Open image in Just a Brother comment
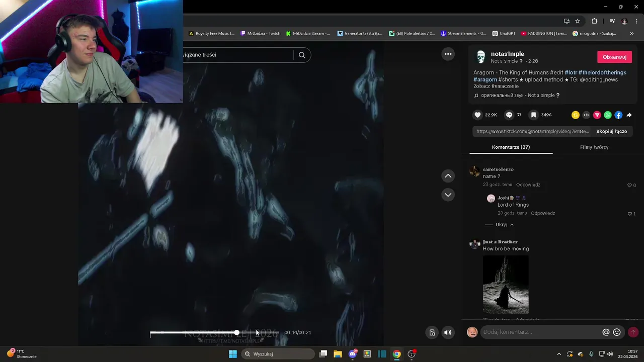 click(x=506, y=285)
